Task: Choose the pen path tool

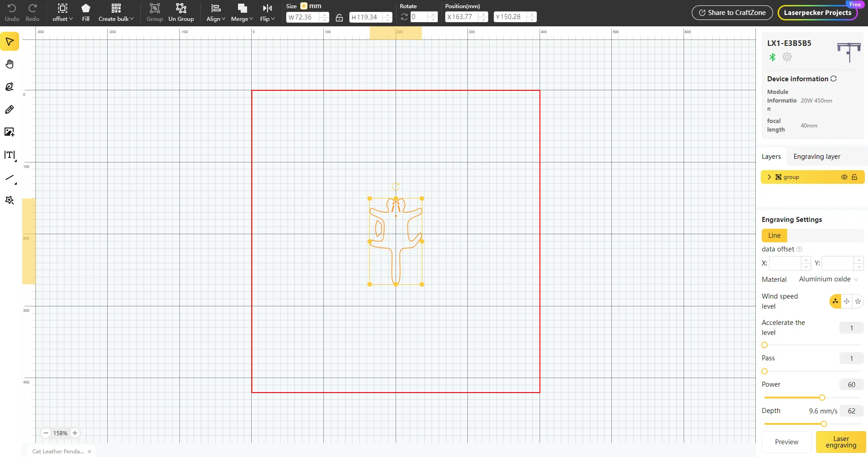Action: coord(10,87)
